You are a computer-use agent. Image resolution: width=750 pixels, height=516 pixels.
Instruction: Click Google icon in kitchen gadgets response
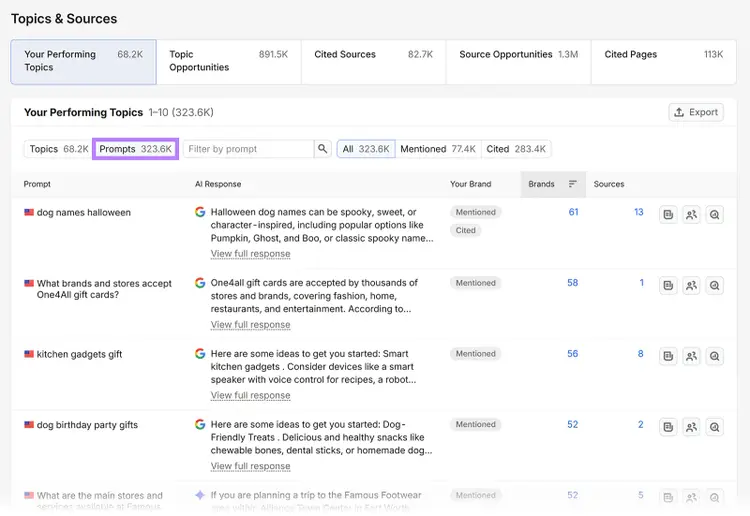(200, 353)
